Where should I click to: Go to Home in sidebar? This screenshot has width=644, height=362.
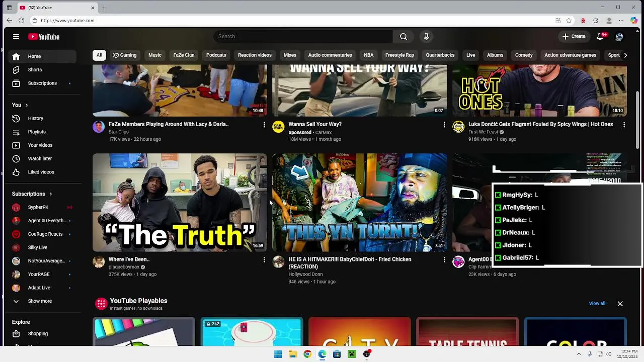coord(42,56)
